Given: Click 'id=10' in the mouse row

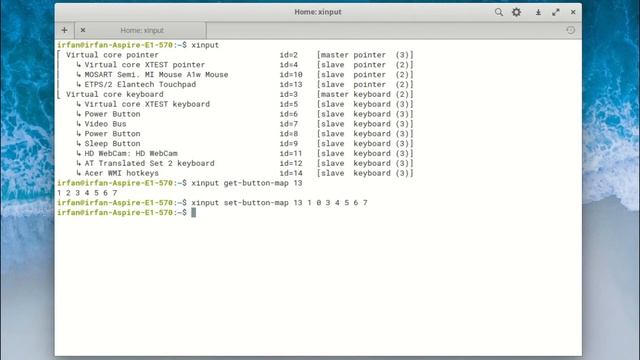Looking at the screenshot, I should tap(291, 75).
